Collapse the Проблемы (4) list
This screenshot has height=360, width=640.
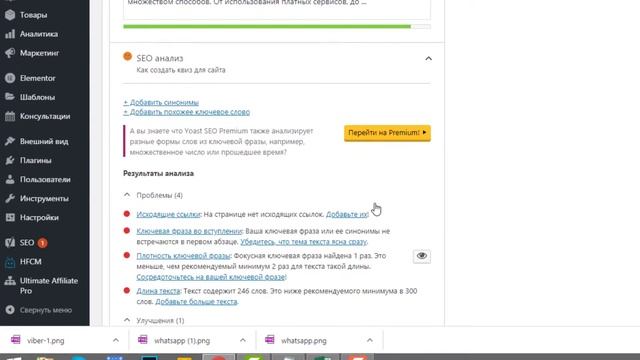pos(127,195)
